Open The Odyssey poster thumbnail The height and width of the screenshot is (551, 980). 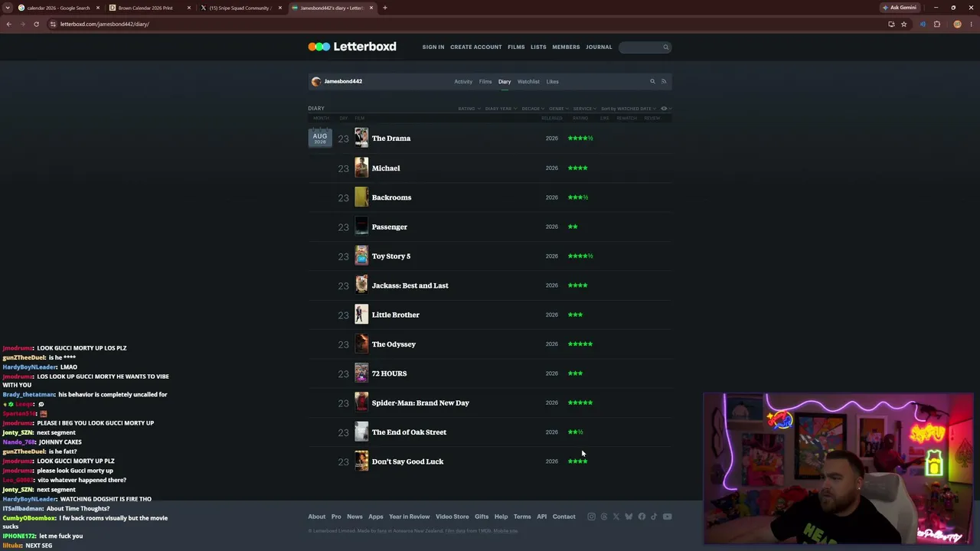coord(361,344)
